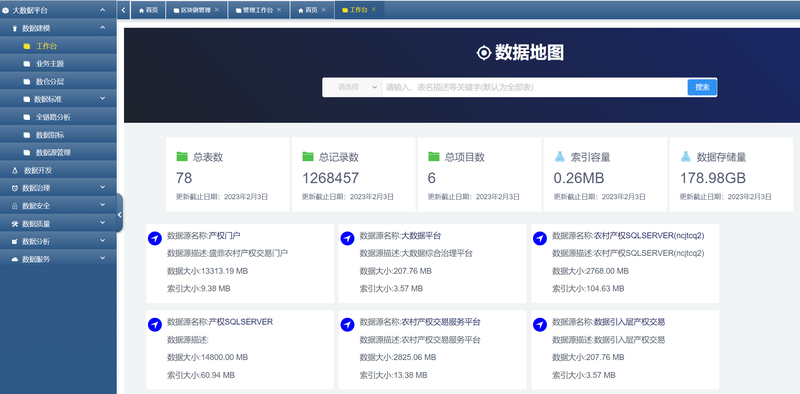Click the 数据治理 clock icon
The height and width of the screenshot is (394, 800).
click(x=15, y=188)
